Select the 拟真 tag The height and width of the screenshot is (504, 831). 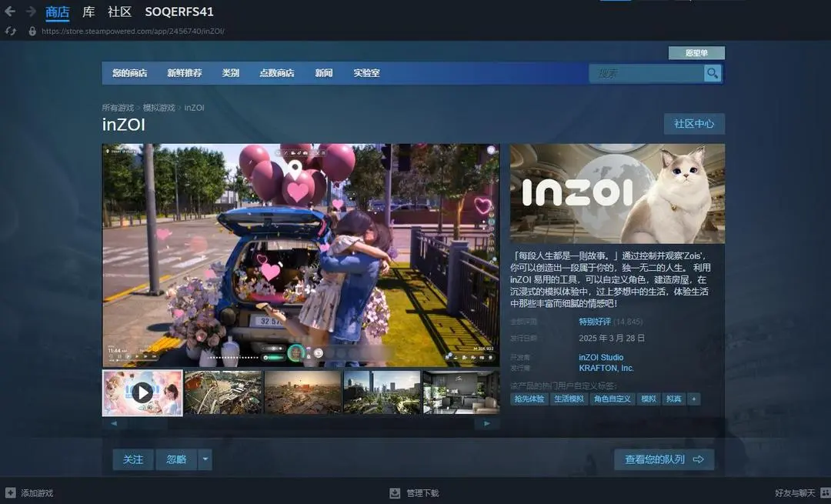click(x=673, y=399)
